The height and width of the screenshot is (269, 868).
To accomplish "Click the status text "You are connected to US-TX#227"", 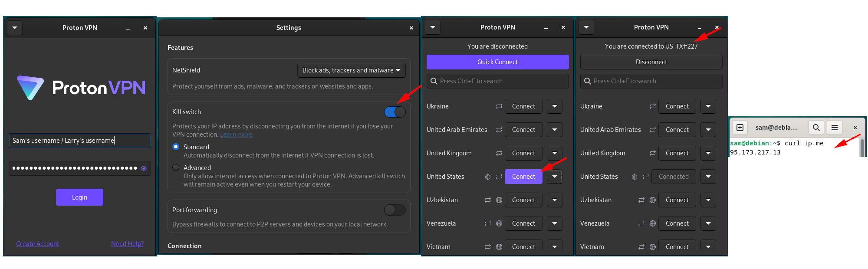I will (651, 46).
